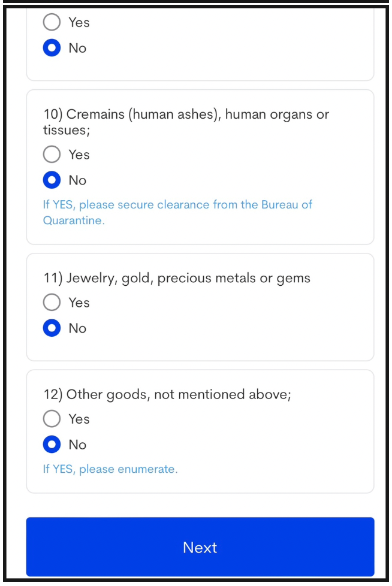Tap the 'No' label under question 11
The width and height of the screenshot is (392, 586).
(77, 328)
